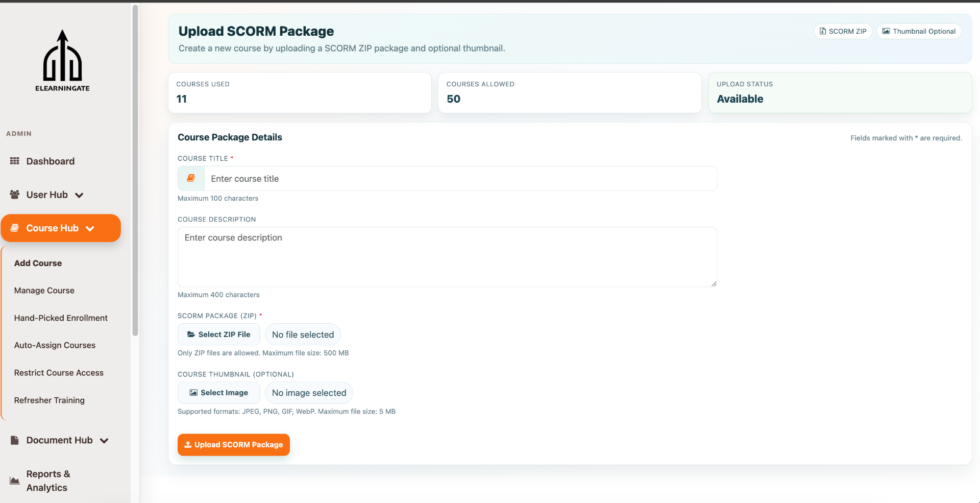
Task: Expand the User Hub chevron
Action: [x=79, y=195]
